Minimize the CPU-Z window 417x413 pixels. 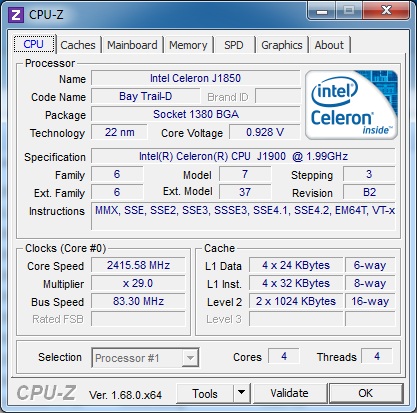point(321,11)
